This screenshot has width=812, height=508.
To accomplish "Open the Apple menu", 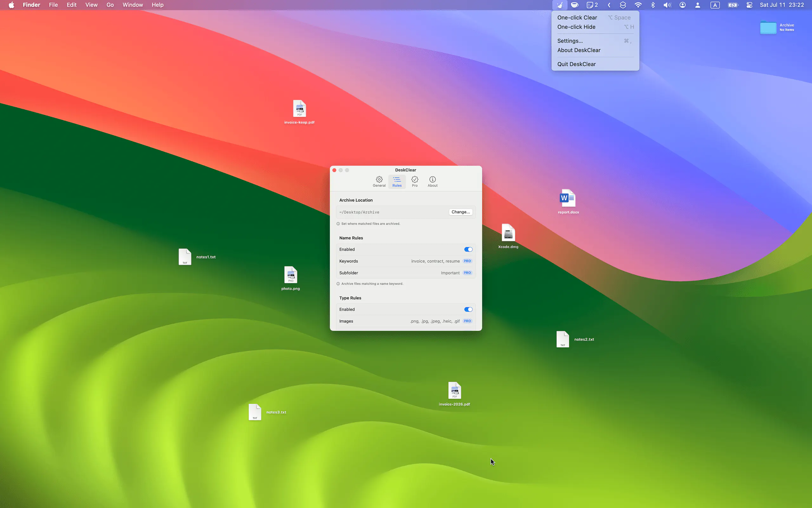I will pyautogui.click(x=11, y=5).
